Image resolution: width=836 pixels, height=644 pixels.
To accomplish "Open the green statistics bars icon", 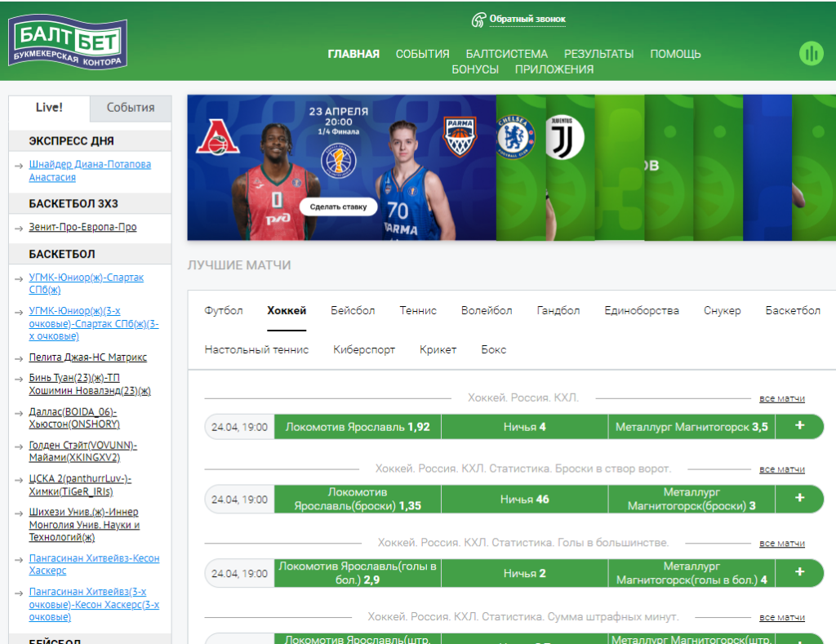I will 811,53.
